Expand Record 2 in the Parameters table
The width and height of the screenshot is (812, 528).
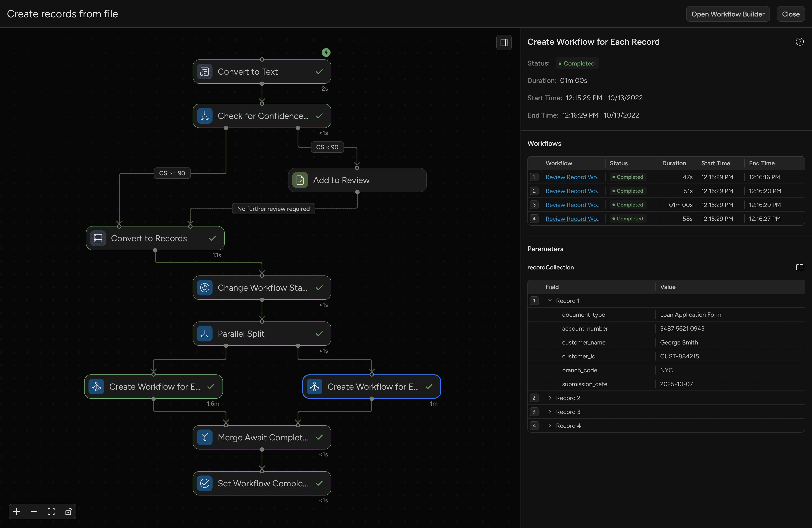pyautogui.click(x=550, y=398)
